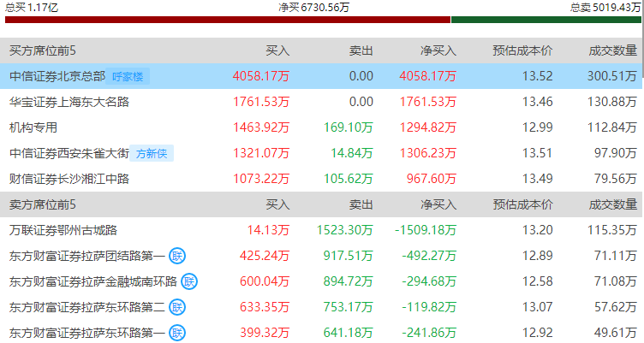
Task: Click the 600.04万 buy-in value
Action: (x=265, y=281)
